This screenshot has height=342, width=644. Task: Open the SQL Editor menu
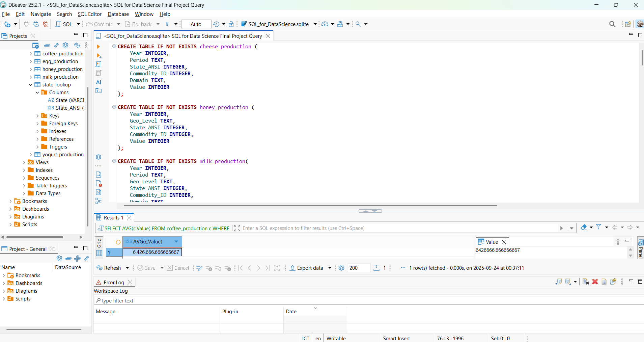(89, 14)
